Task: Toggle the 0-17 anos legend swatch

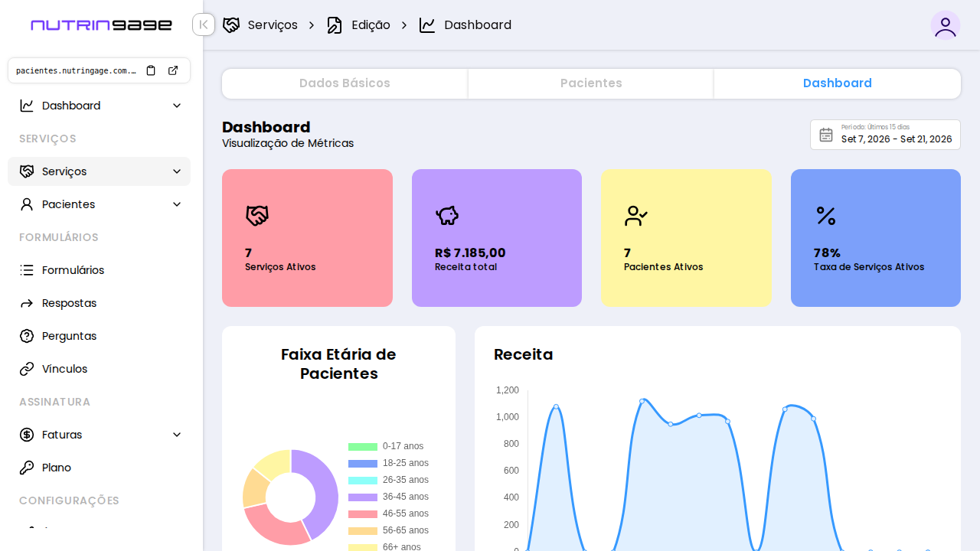Action: (x=363, y=446)
